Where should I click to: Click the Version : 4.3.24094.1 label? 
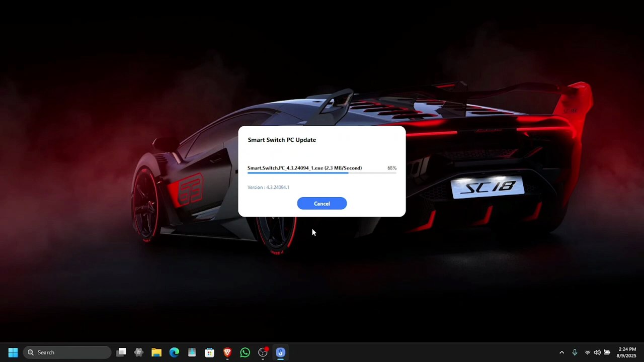pos(268,188)
